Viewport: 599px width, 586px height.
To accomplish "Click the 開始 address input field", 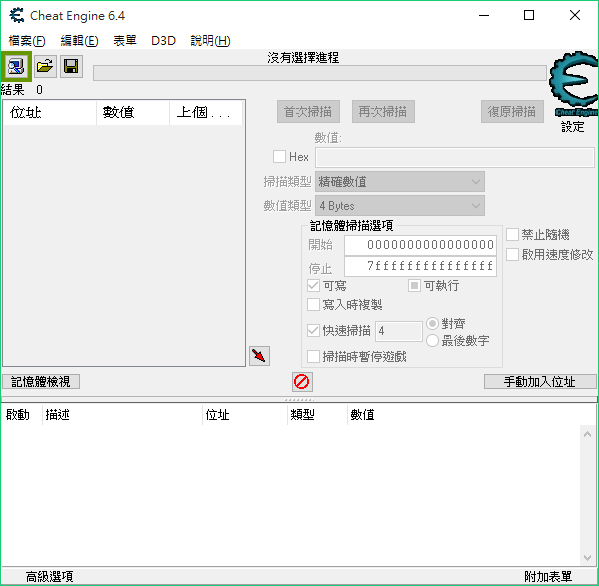I will pos(420,245).
